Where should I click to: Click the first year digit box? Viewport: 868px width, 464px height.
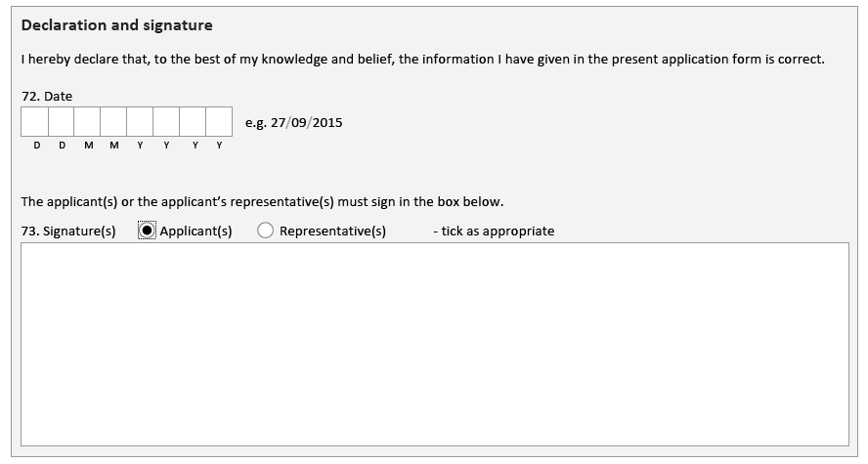[140, 122]
